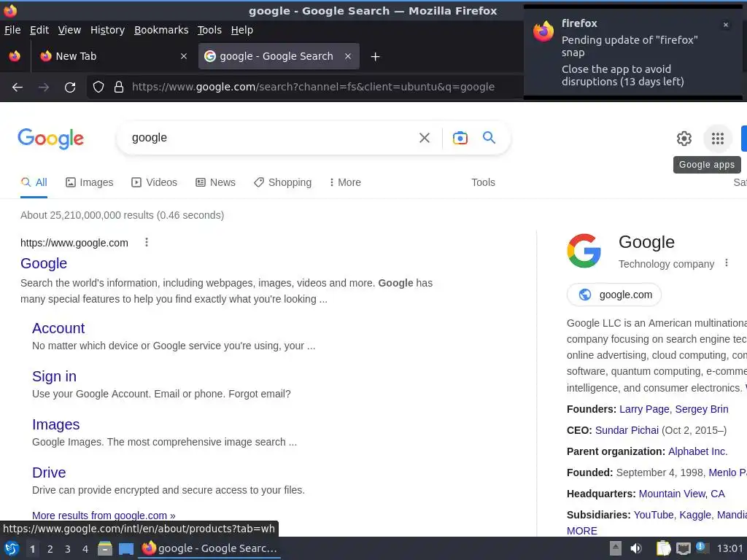Expand MORE in knowledge panel description
The height and width of the screenshot is (560, 747).
pos(581,531)
